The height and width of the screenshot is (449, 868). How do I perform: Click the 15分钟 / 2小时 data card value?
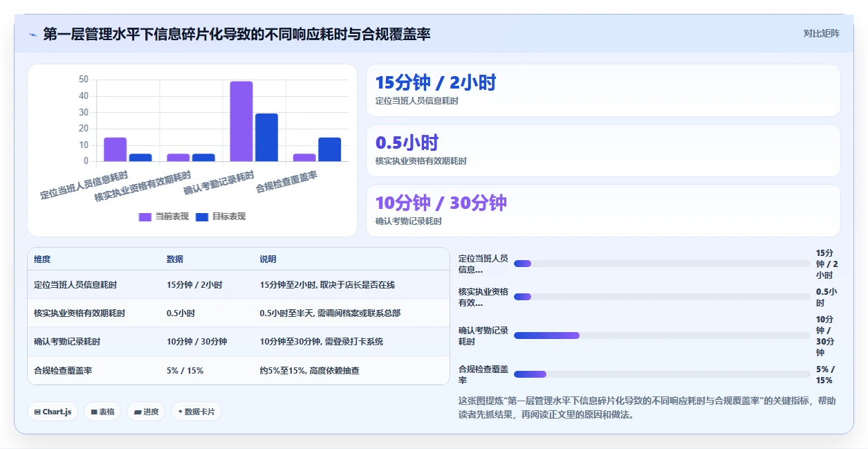(436, 83)
